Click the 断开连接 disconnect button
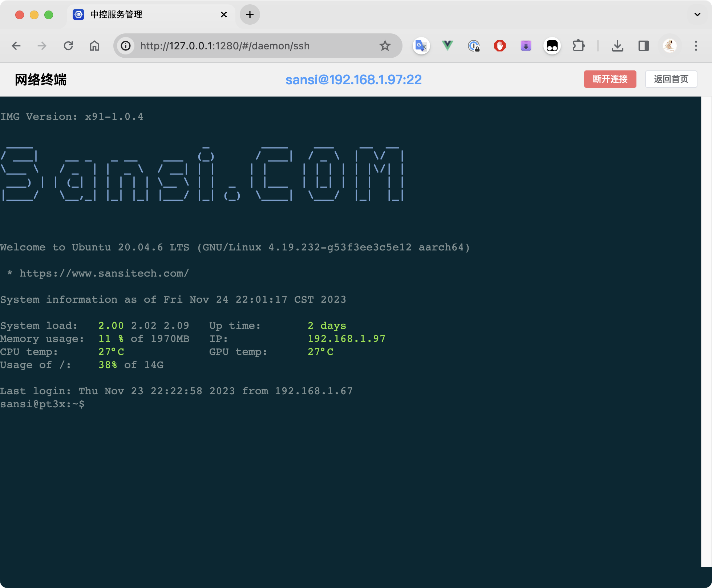The width and height of the screenshot is (712, 588). pos(610,79)
